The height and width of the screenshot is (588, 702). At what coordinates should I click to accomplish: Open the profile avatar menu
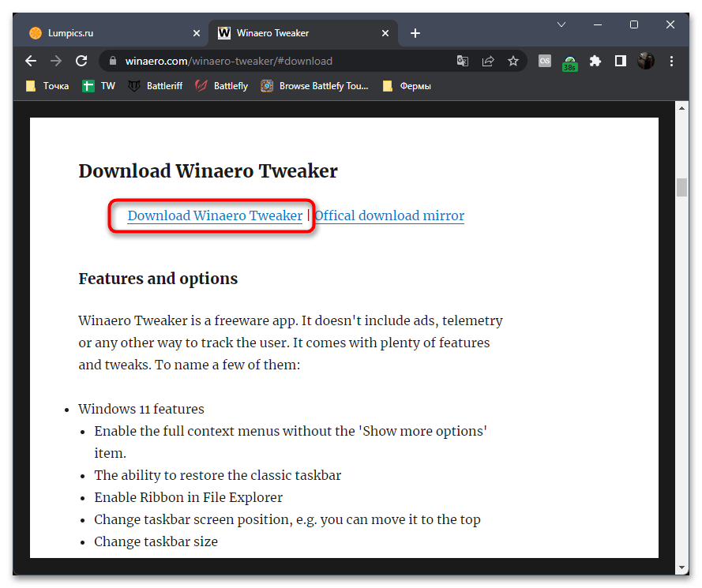coord(646,61)
